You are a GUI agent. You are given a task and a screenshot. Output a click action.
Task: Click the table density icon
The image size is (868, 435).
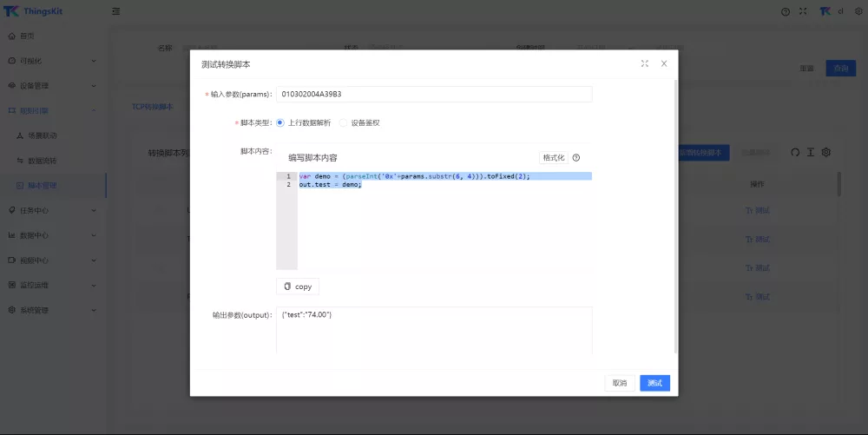(x=810, y=152)
